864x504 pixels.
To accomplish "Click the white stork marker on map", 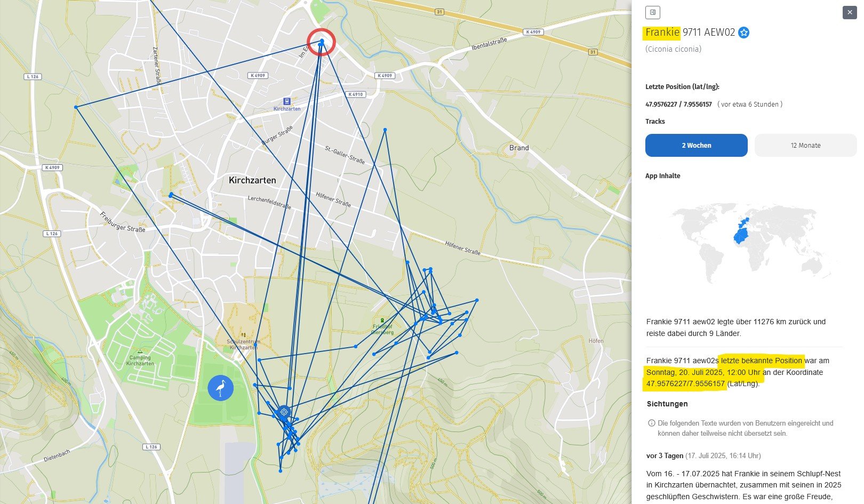I will (x=220, y=388).
